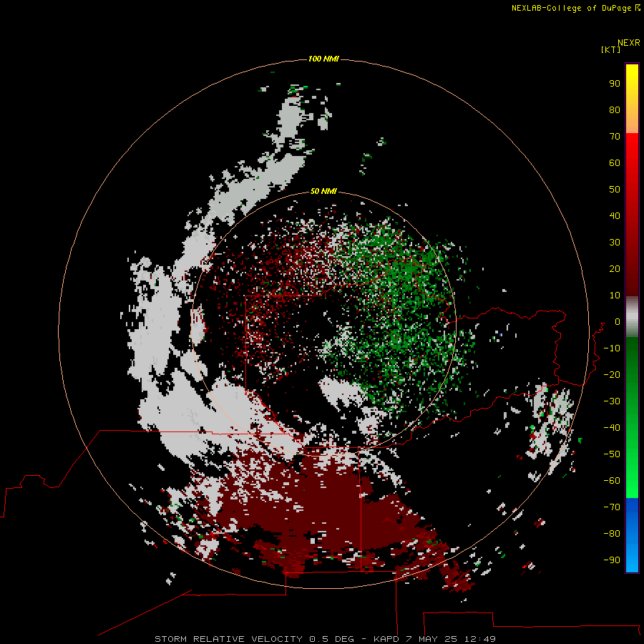Click the 0 value on velocity scale

click(618, 321)
